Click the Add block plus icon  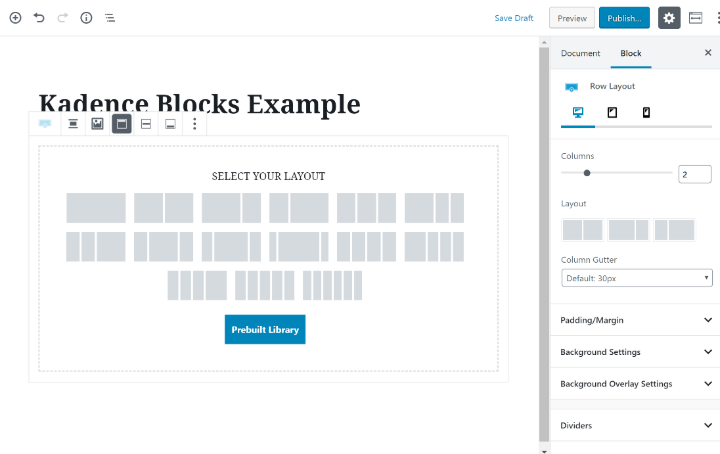[x=15, y=18]
